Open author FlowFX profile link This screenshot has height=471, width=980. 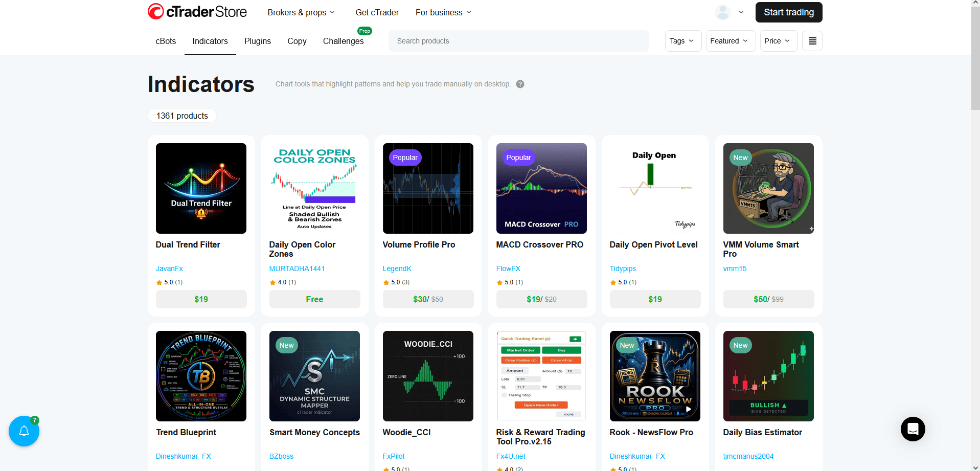pos(508,268)
